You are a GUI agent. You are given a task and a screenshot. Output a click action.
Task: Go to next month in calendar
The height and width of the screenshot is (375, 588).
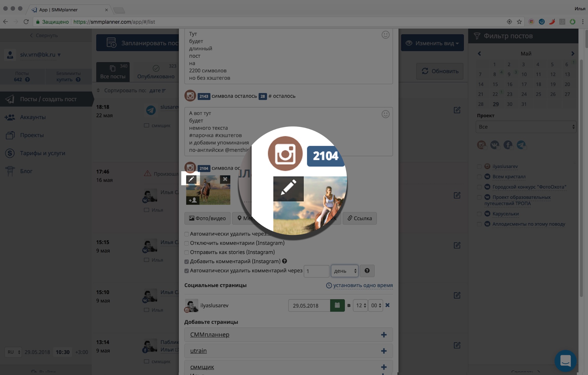coord(572,54)
